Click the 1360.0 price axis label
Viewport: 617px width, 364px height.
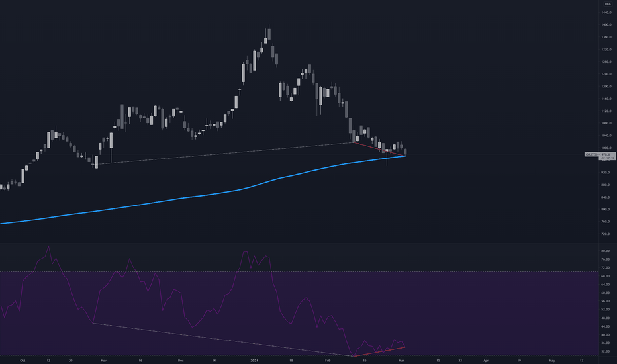(x=606, y=37)
